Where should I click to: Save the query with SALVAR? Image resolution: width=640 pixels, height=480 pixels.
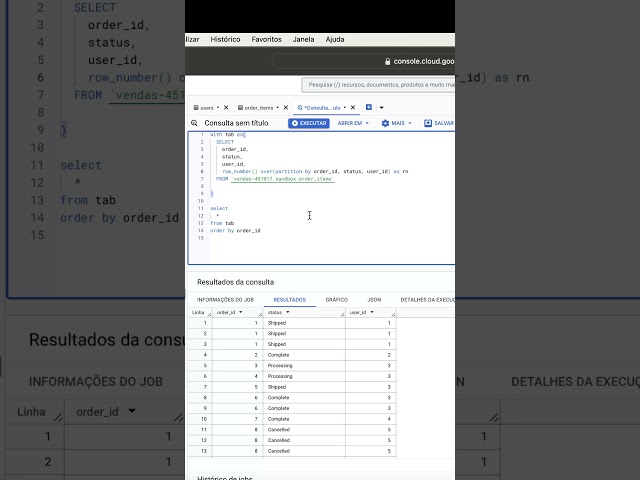point(439,123)
